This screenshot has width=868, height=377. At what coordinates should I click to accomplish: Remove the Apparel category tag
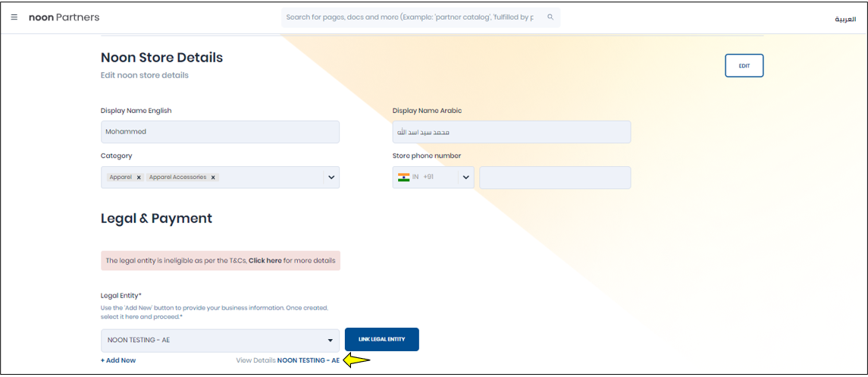(x=139, y=178)
